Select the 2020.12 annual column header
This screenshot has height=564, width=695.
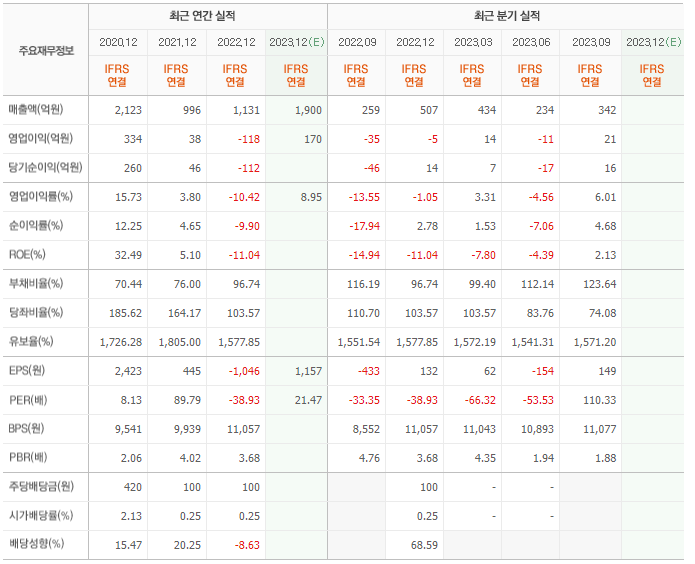(118, 43)
